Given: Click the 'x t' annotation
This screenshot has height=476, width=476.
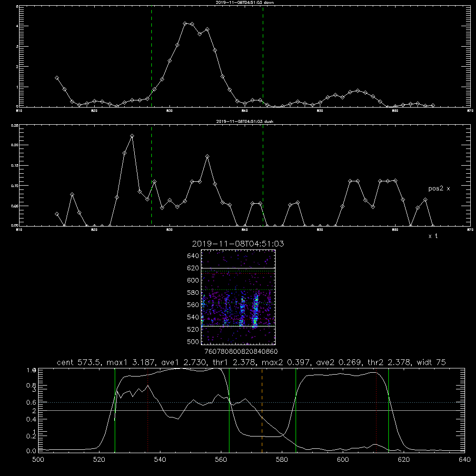Looking at the screenshot, I should click(433, 236).
